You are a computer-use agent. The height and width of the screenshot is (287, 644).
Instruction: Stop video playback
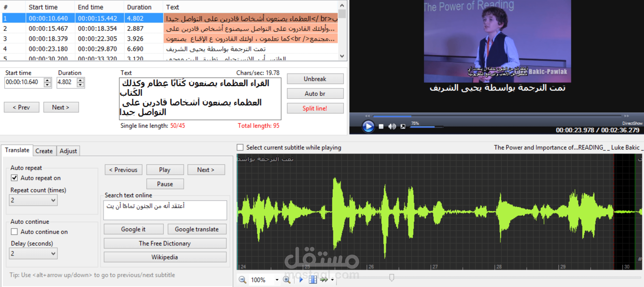[x=381, y=127]
